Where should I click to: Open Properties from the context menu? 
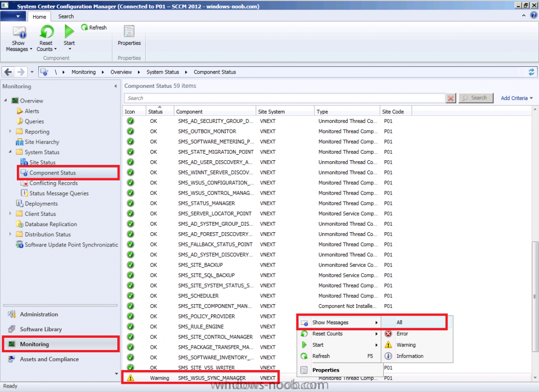coord(325,370)
